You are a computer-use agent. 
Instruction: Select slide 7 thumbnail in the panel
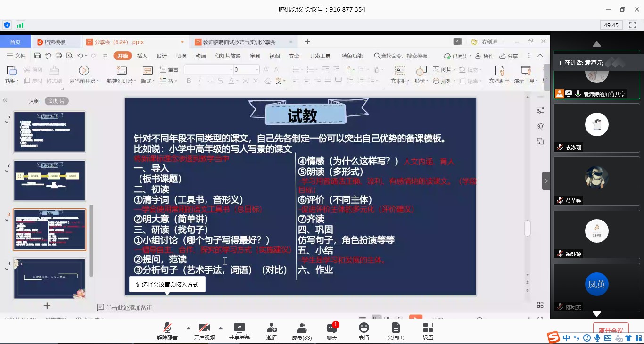pos(50,181)
